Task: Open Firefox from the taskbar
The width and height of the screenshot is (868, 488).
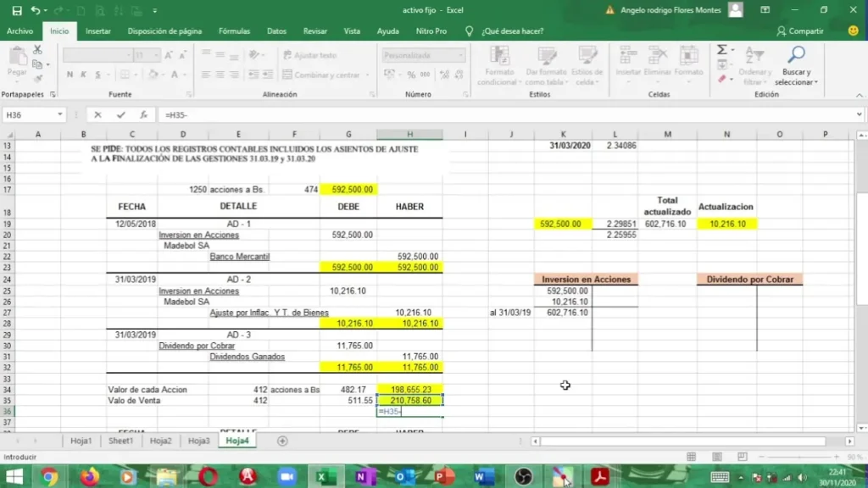Action: (89, 476)
